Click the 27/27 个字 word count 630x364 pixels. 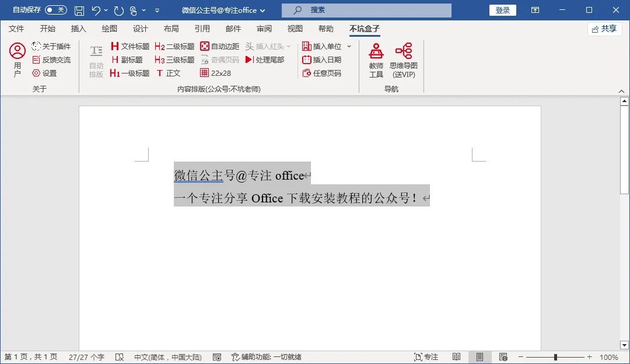(x=86, y=357)
